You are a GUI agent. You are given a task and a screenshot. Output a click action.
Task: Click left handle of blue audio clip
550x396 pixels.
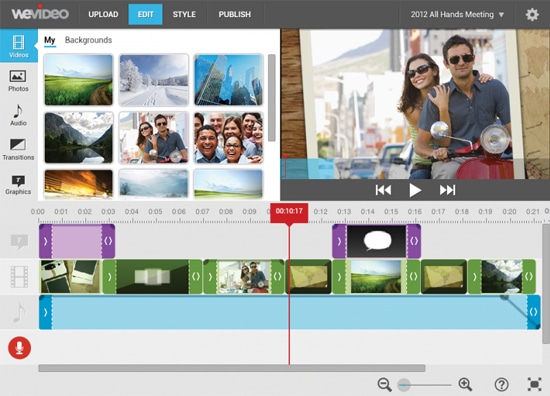click(x=45, y=312)
